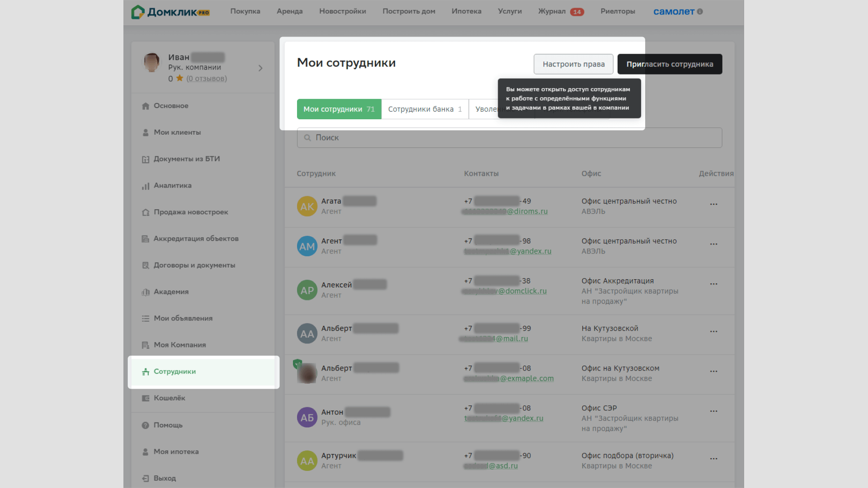Click the search magnifier icon
The image size is (868, 488).
tap(307, 138)
